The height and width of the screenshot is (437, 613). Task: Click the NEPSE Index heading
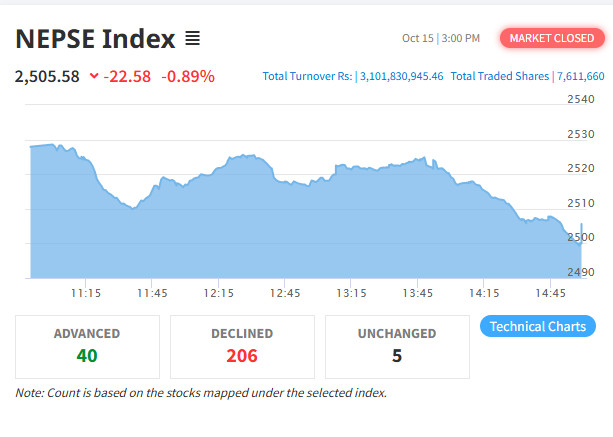95,39
